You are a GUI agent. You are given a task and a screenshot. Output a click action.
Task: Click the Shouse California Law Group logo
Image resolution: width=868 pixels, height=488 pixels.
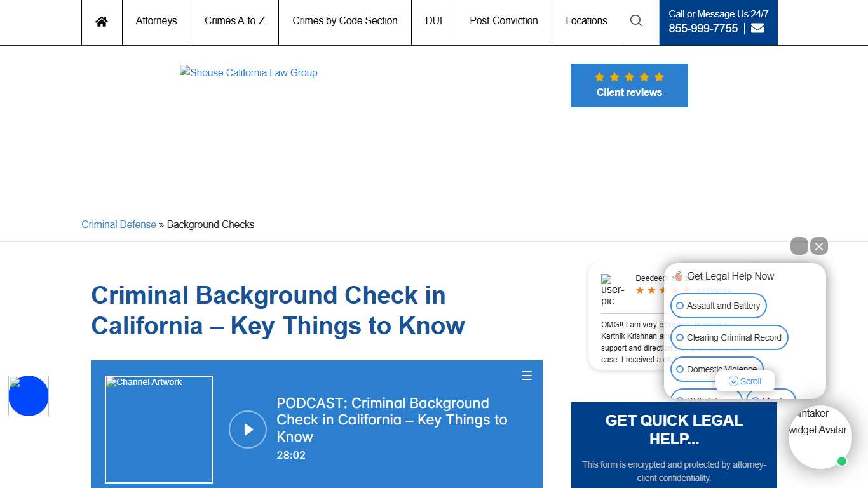click(248, 72)
